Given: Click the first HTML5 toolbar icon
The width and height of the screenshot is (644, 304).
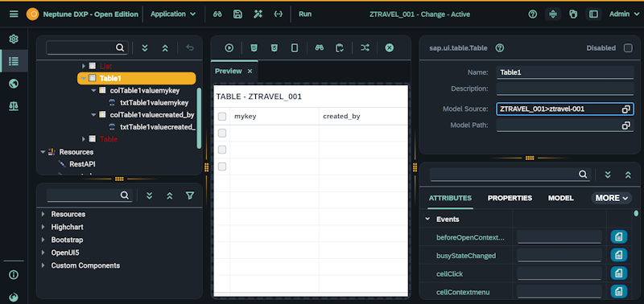Looking at the screenshot, I should click(x=254, y=48).
